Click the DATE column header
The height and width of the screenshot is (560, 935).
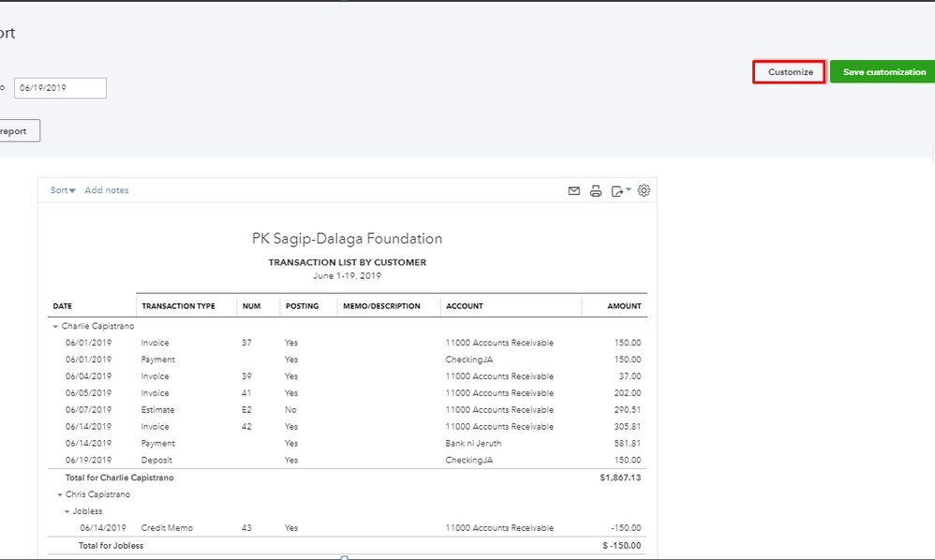[x=63, y=306]
